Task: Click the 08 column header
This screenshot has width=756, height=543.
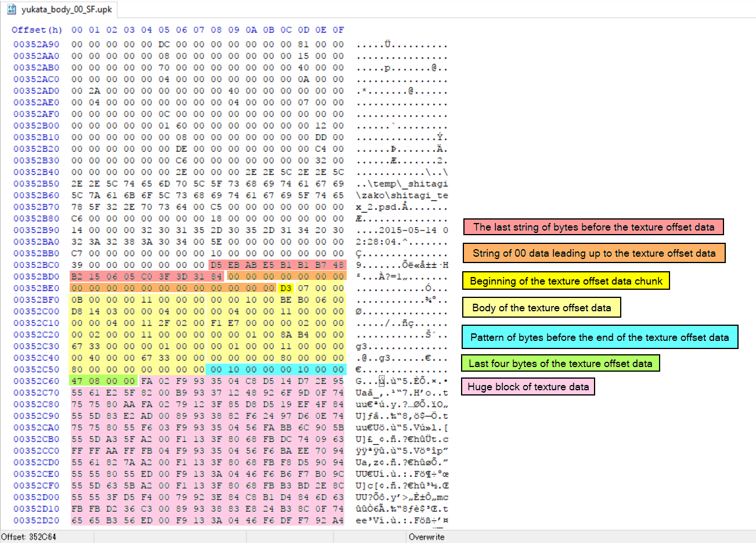Action: click(216, 30)
